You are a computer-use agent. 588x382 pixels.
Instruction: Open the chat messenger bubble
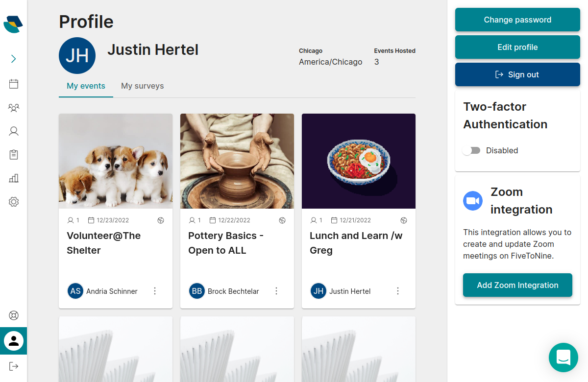point(563,358)
